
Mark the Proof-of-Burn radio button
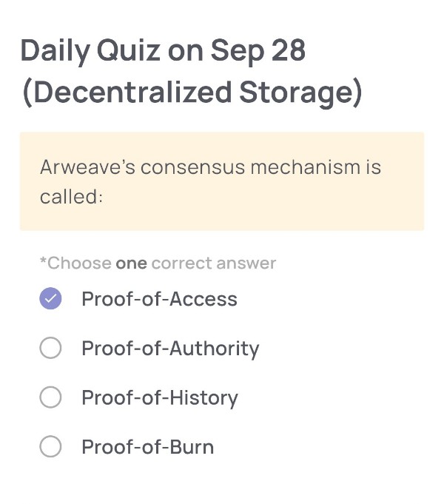[50, 447]
